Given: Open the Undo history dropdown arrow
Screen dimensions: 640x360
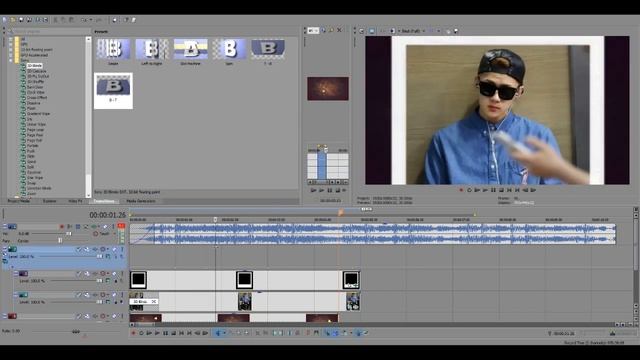Looking at the screenshot, I should [x=91, y=20].
